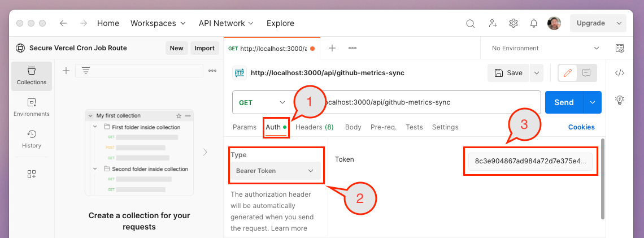Click the Token input field
The image size is (644, 238).
530,161
